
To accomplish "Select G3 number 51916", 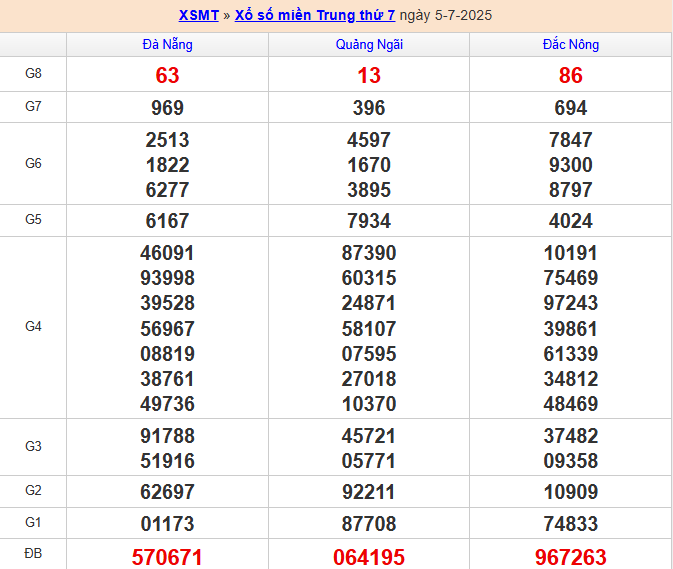I will [x=167, y=461].
